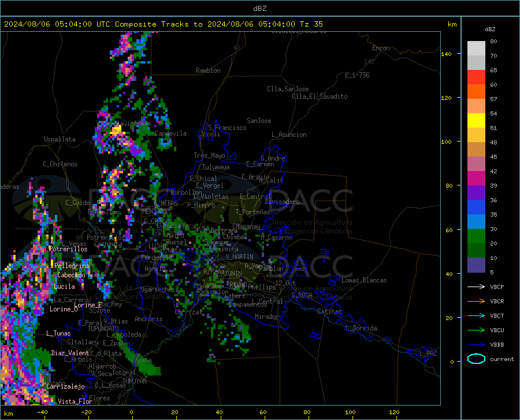The image size is (520, 420).
Task: Click the JUNIN map label
Action: (x=233, y=273)
